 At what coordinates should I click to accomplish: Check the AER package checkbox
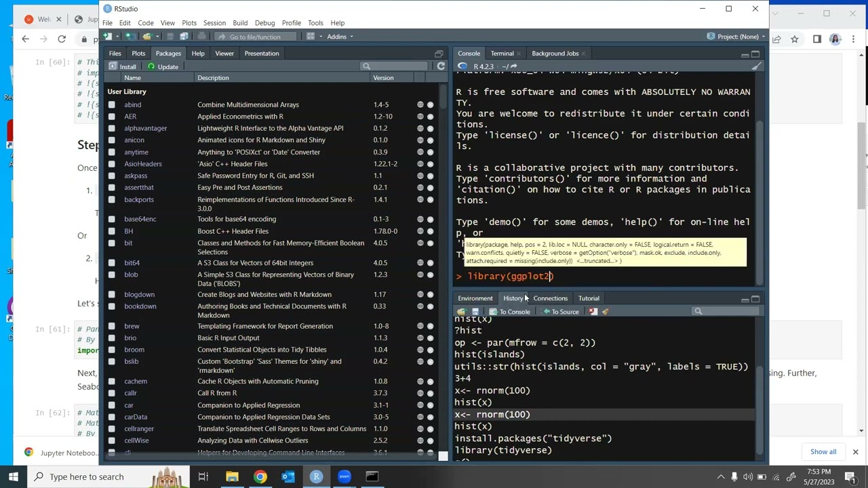[111, 117]
